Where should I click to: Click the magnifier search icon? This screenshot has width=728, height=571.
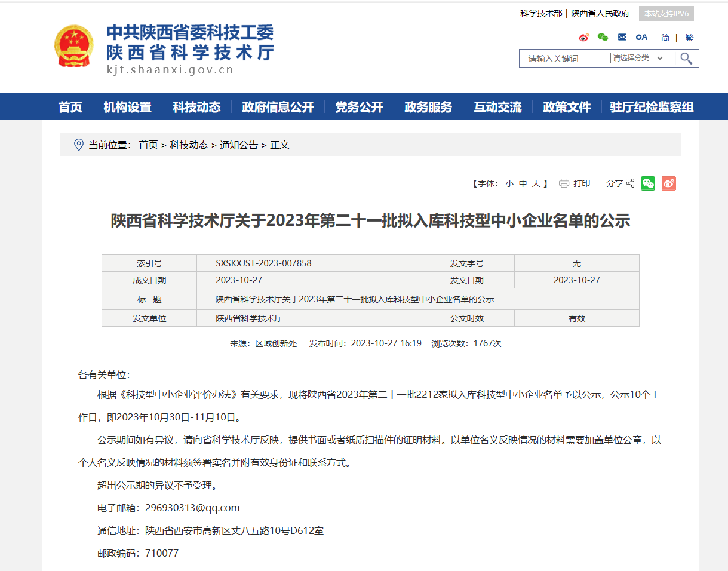click(687, 58)
